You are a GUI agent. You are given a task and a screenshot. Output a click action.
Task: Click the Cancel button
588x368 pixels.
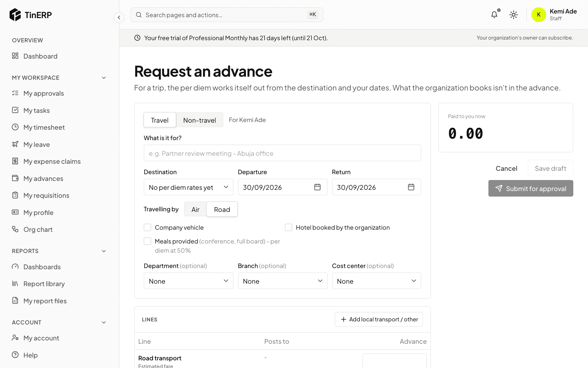[x=506, y=168]
